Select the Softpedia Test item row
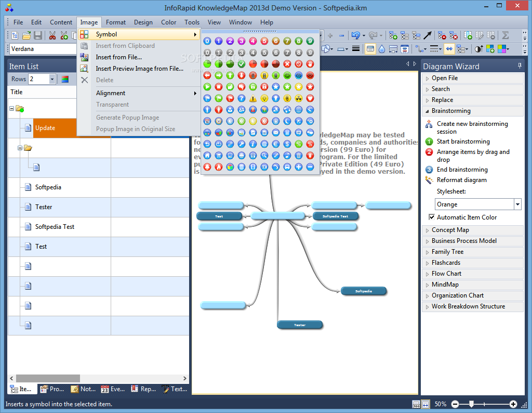Image resolution: width=532 pixels, height=413 pixels. tap(98, 227)
